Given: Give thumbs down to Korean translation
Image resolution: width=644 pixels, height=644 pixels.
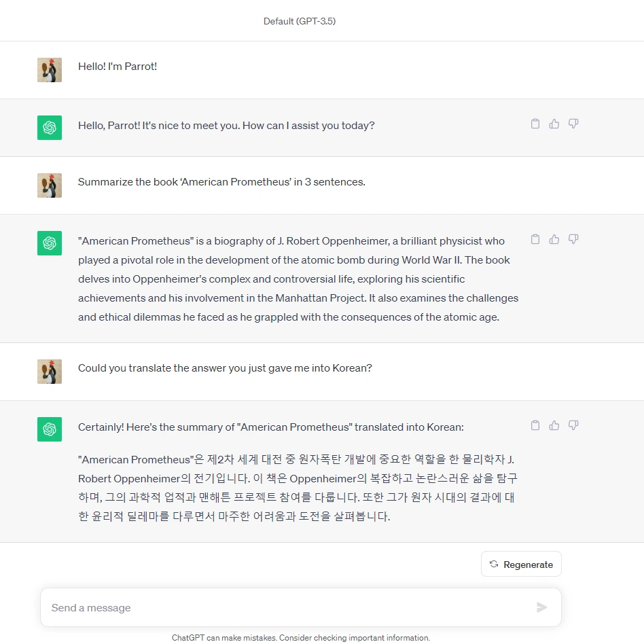Looking at the screenshot, I should tap(573, 425).
